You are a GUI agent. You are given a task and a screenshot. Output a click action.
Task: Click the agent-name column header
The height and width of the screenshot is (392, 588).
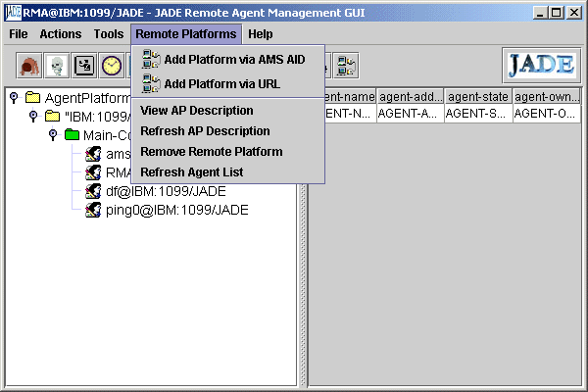point(350,97)
